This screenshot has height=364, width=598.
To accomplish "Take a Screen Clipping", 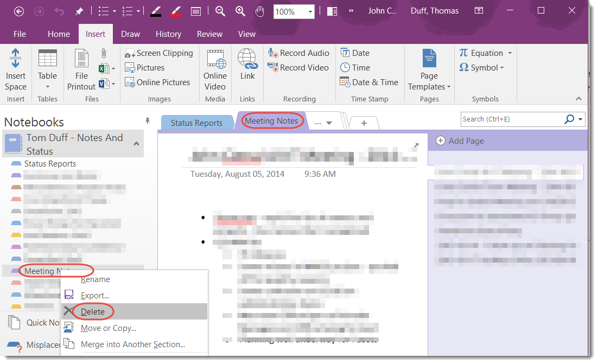I will pos(158,53).
